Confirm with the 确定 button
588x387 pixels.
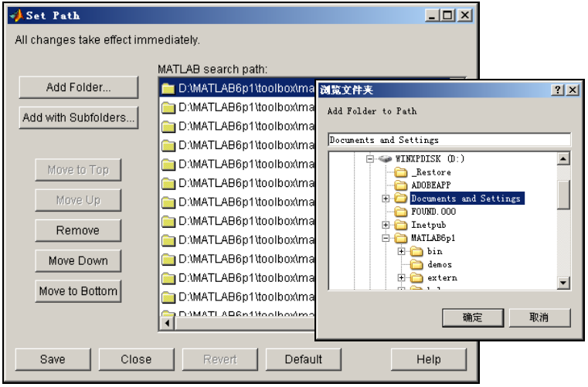coord(472,317)
